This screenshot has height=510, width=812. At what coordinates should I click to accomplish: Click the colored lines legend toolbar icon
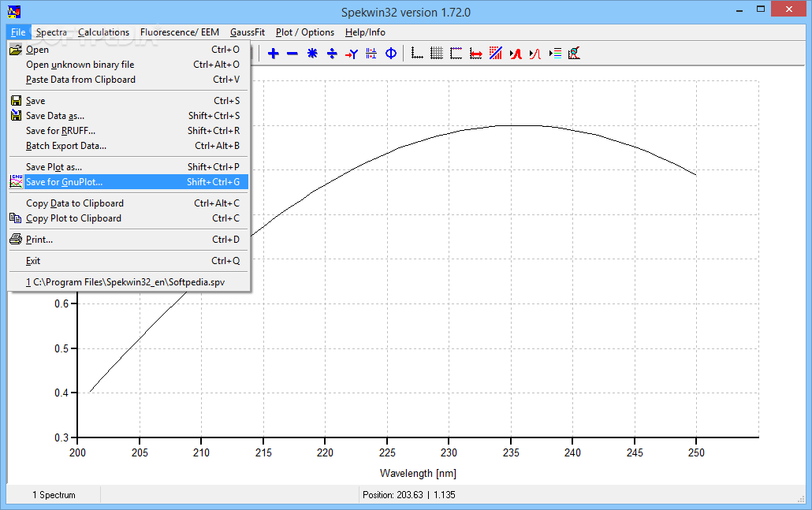555,54
